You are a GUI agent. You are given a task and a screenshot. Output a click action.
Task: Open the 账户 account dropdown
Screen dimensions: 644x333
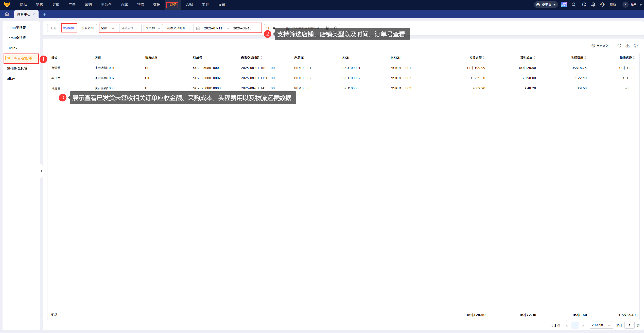[x=633, y=5]
